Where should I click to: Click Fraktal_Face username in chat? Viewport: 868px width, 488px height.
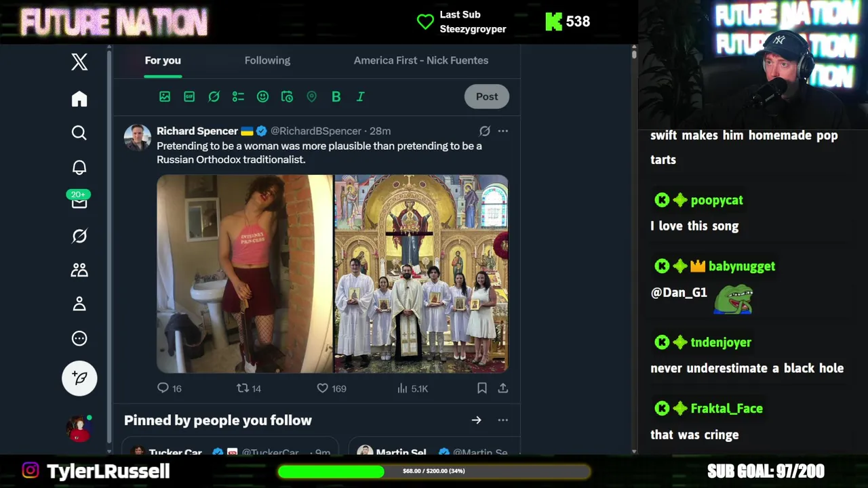coord(726,409)
